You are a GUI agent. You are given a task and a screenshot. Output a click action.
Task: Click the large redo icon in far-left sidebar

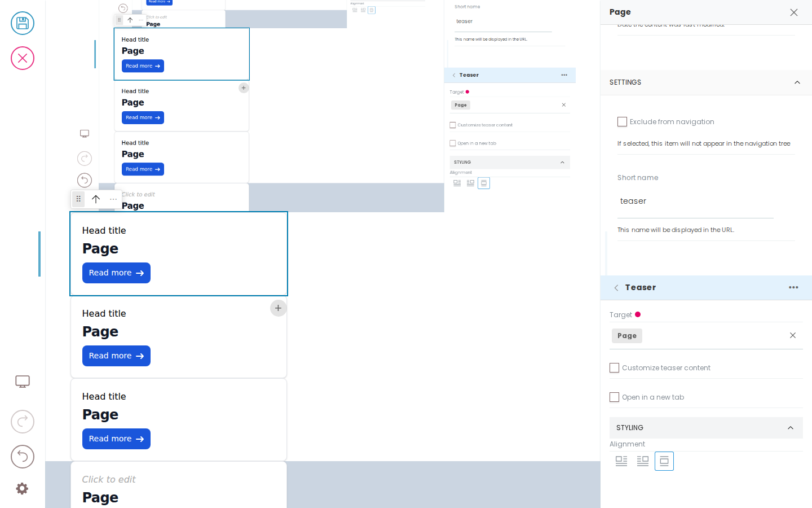click(23, 422)
